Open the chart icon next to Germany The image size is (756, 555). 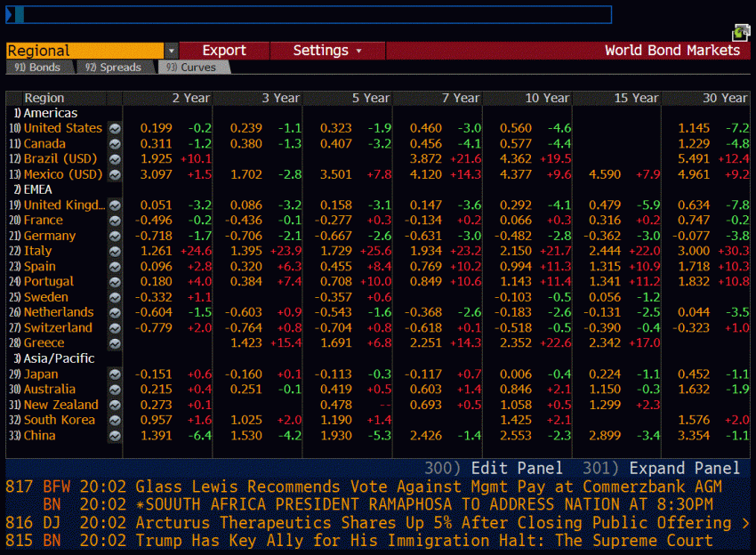[x=115, y=237]
